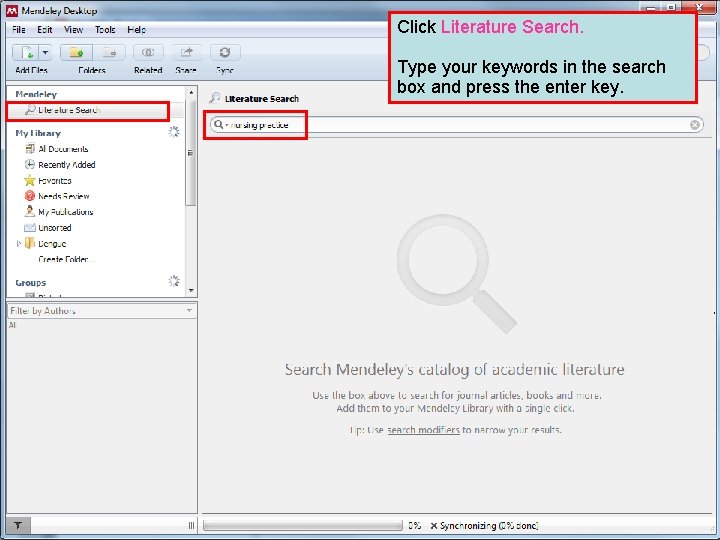Clear the search box with the X icon

point(695,125)
